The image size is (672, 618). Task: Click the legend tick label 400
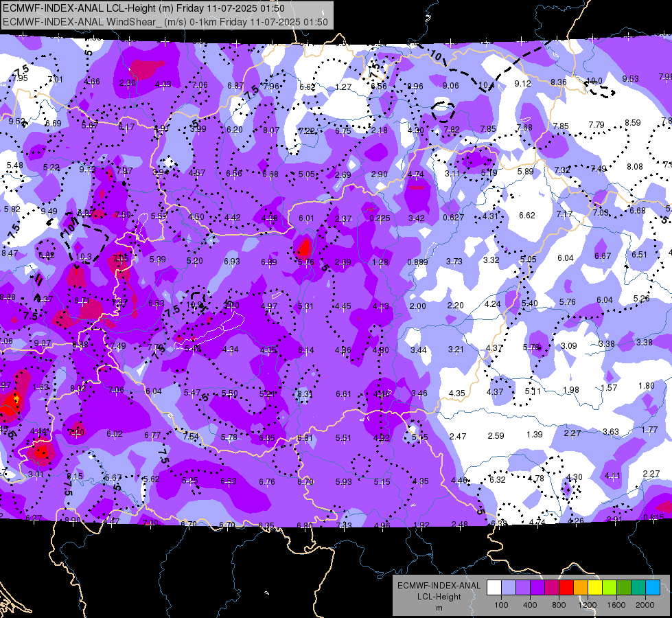[x=530, y=605]
